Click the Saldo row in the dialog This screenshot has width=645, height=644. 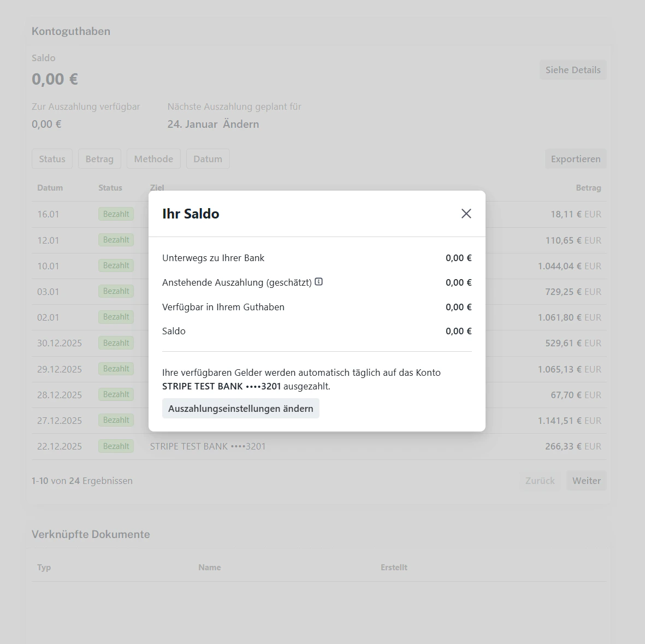click(x=174, y=330)
